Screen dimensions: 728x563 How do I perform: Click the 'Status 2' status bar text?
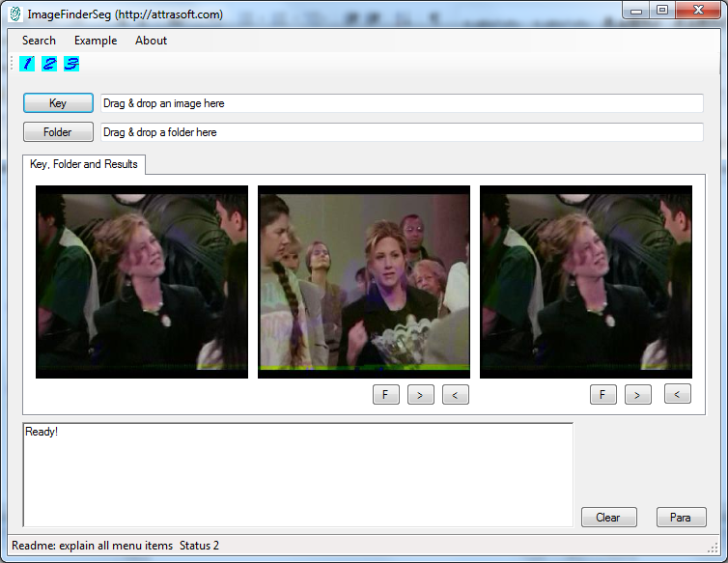[x=199, y=546]
